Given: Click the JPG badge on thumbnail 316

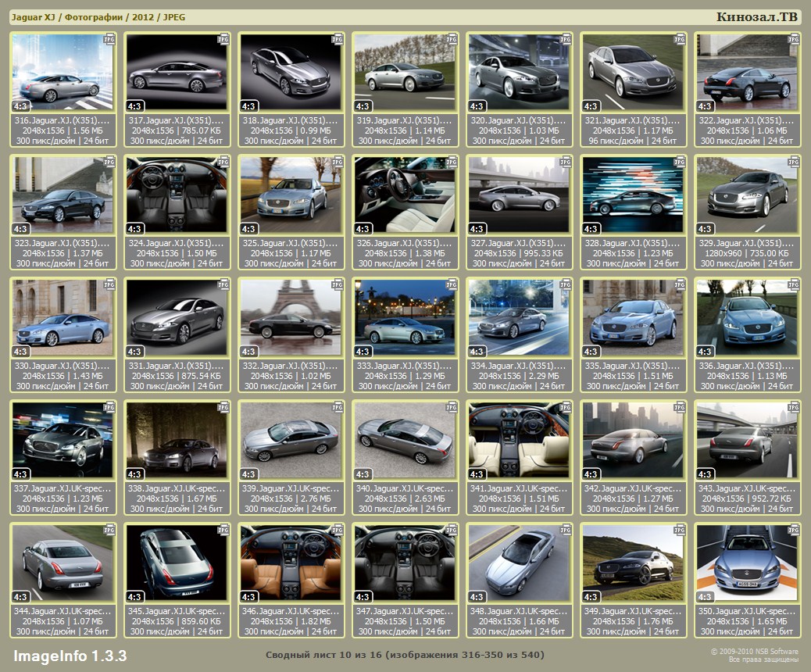Looking at the screenshot, I should pyautogui.click(x=109, y=38).
